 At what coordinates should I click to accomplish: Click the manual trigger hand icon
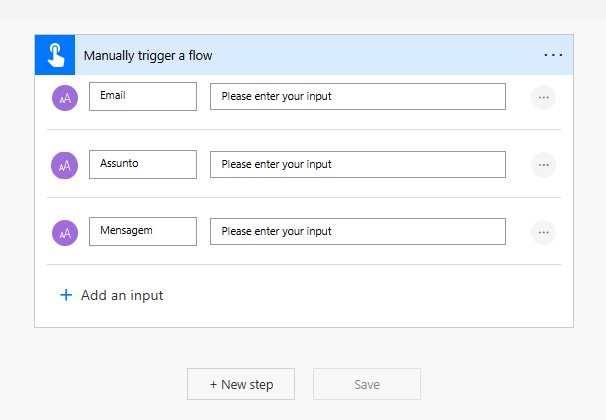(55, 55)
